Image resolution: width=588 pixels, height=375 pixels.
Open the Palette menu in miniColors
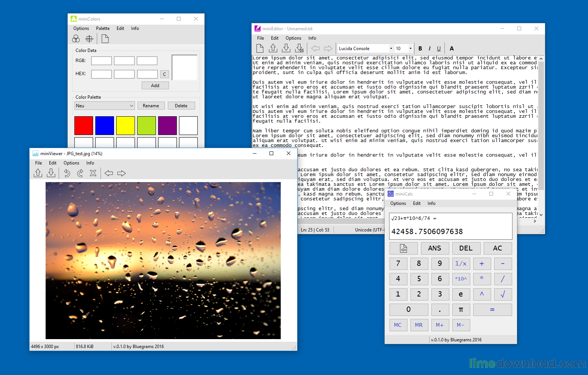pyautogui.click(x=103, y=28)
